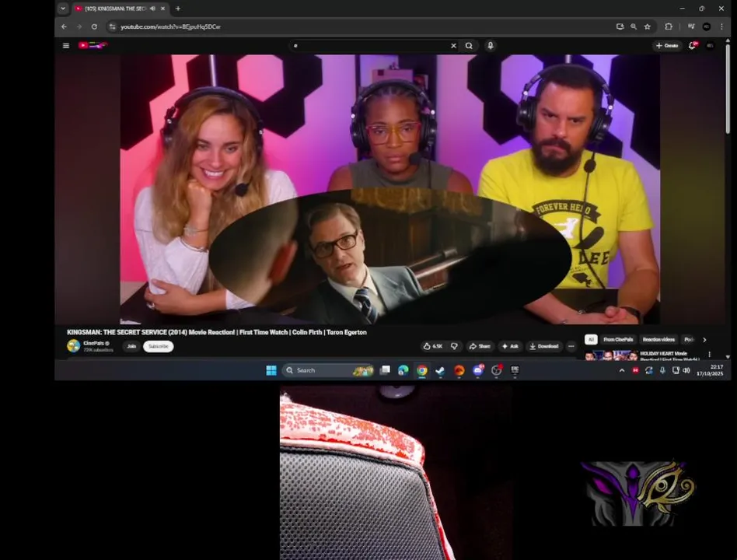The width and height of the screenshot is (737, 560).
Task: Start voice search with the microphone icon
Action: 491,46
